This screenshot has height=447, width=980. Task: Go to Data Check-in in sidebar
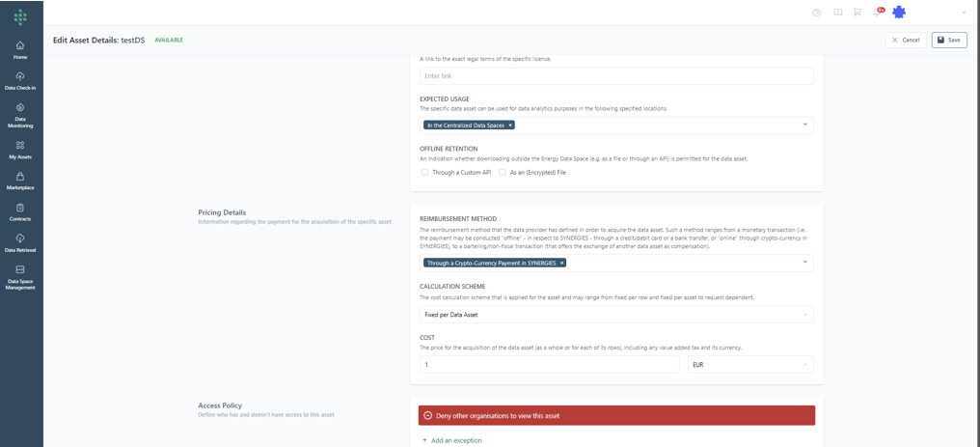coord(20,81)
